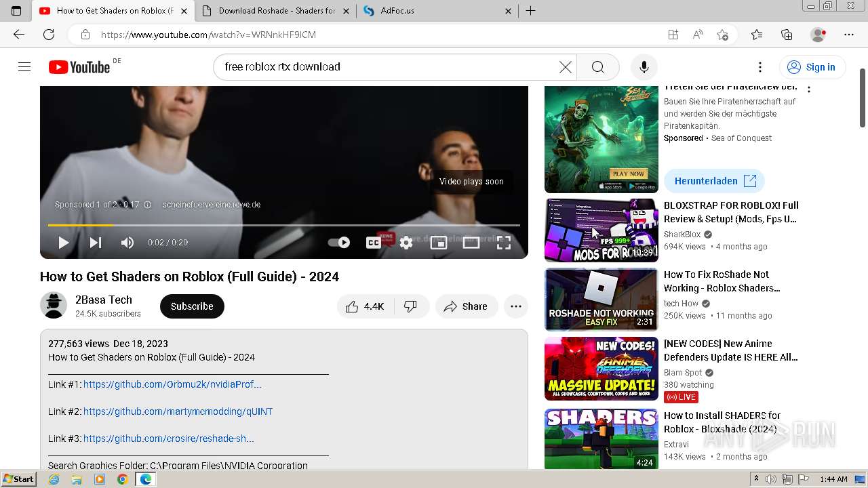Image resolution: width=868 pixels, height=488 pixels.
Task: Click the video progress bar
Action: (284, 225)
